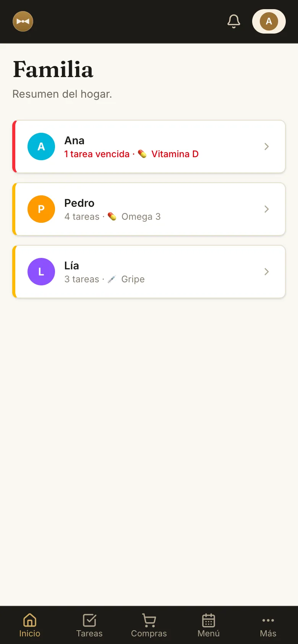298x644 pixels.
Task: Click the bow-tie app logo
Action: 23,21
